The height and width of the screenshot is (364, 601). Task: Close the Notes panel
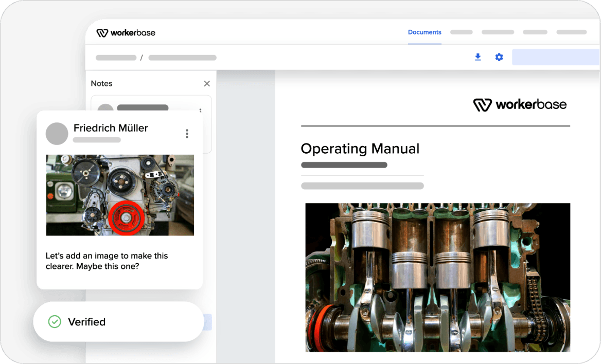pyautogui.click(x=207, y=84)
